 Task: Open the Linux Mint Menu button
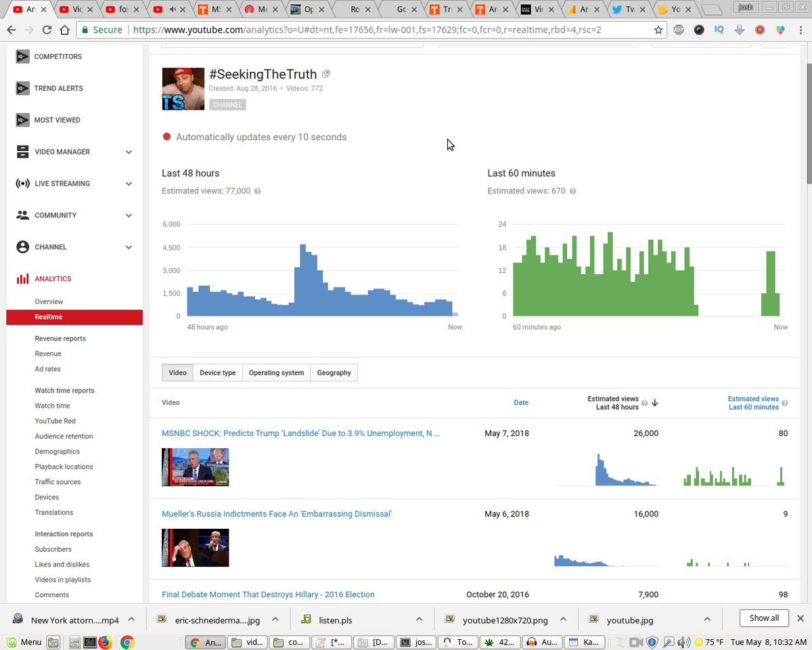point(24,642)
